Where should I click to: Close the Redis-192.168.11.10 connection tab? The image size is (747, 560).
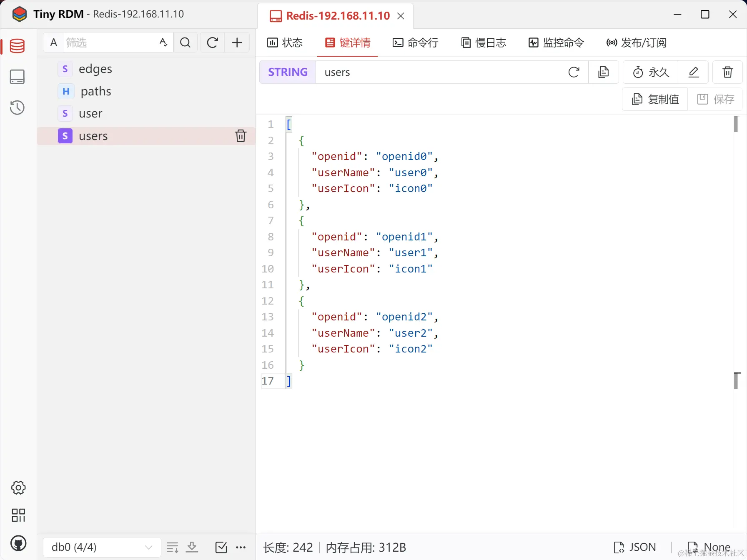click(401, 16)
